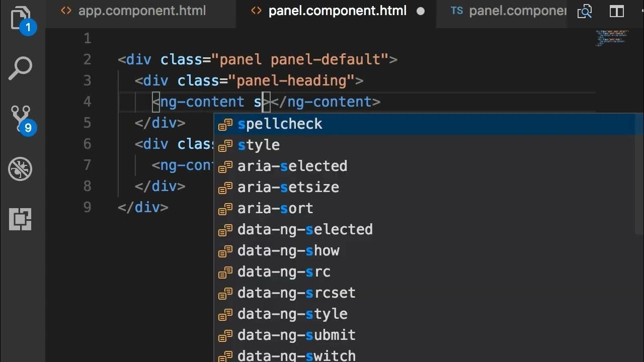Choose data-ng-show from suggestions
This screenshot has height=362, width=644.
tap(288, 251)
